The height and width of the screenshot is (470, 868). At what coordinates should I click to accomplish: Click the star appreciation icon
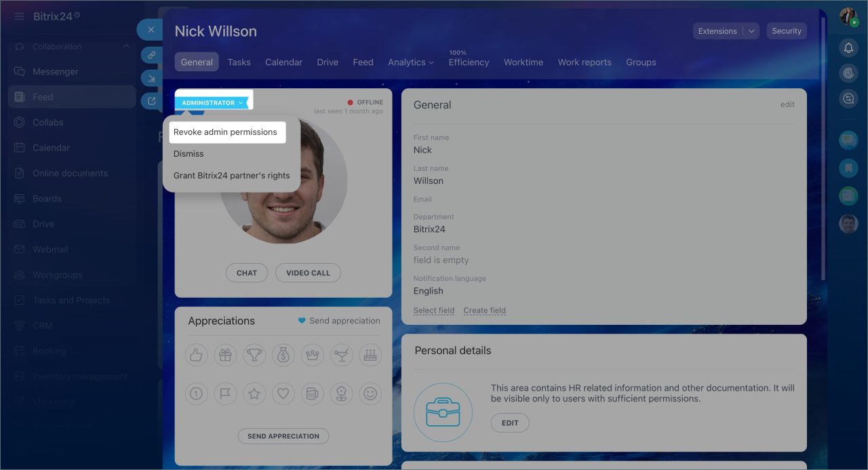pos(254,393)
